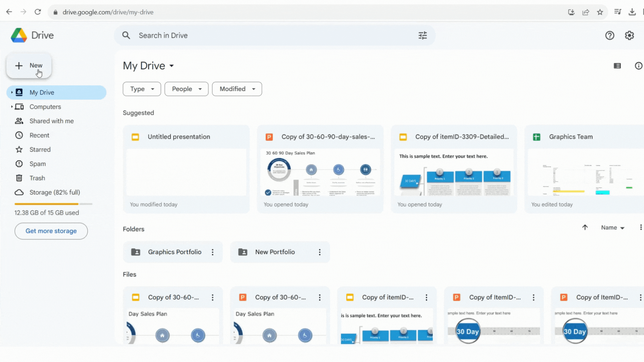Go to Shared with me
The image size is (644, 362).
(51, 121)
